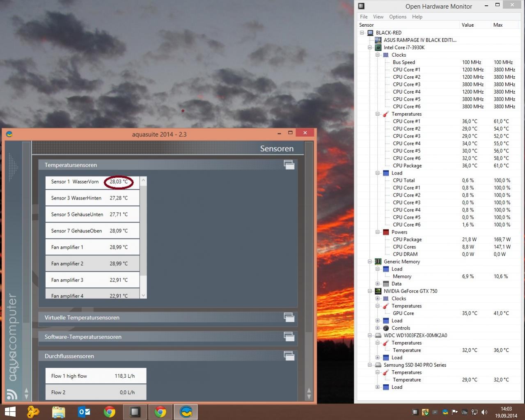The image size is (525, 420).
Task: Click the aquasuite title bar icon
Action: (x=9, y=134)
